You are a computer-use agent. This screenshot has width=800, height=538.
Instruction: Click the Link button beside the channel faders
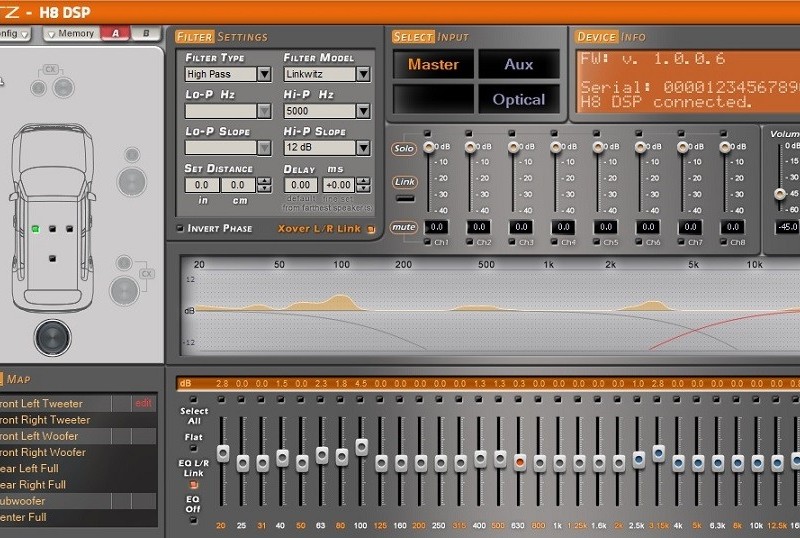click(x=404, y=182)
